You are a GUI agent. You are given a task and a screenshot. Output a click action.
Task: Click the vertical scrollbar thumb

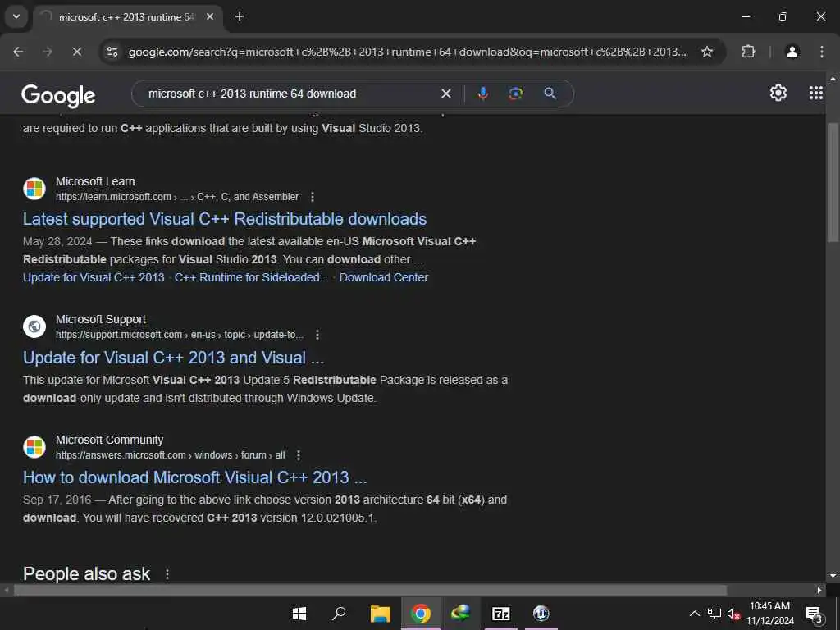(833, 182)
